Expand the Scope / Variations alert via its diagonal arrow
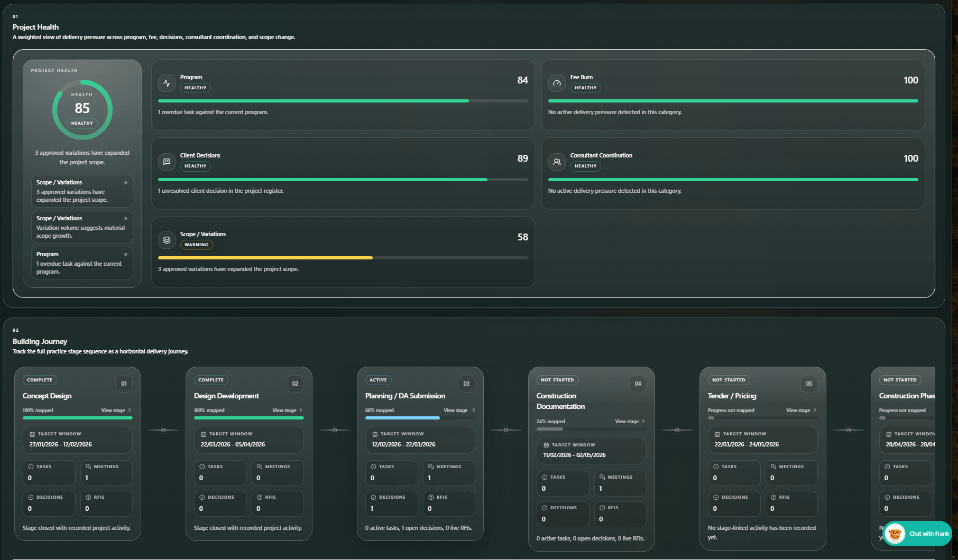The height and width of the screenshot is (560, 958). click(125, 182)
